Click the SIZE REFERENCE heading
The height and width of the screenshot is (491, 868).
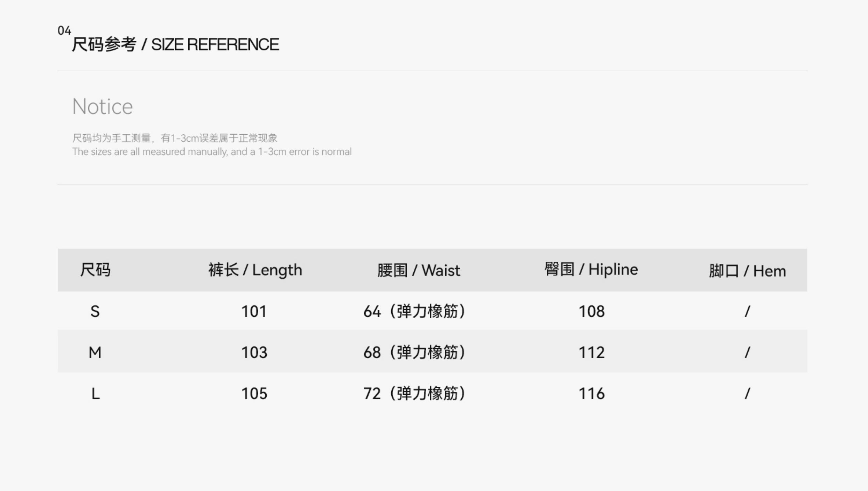coord(175,45)
